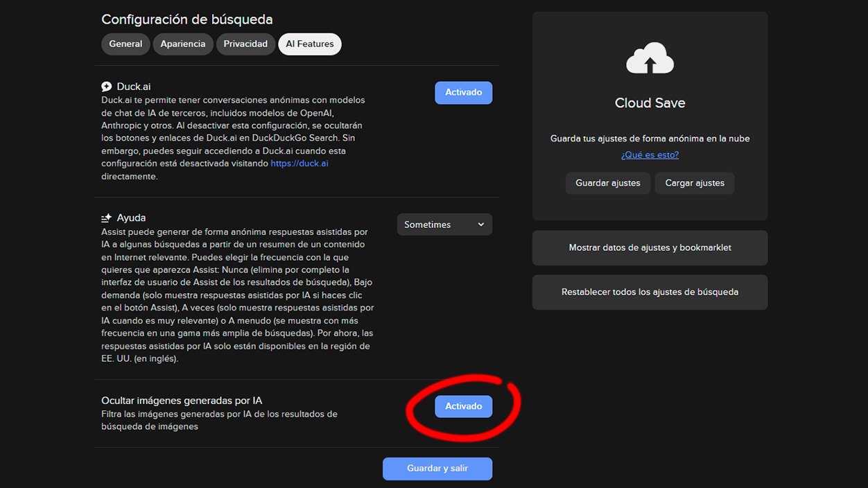The width and height of the screenshot is (868, 488).
Task: Click Restablecer todos los ajustes de búsqueda
Action: (x=650, y=292)
